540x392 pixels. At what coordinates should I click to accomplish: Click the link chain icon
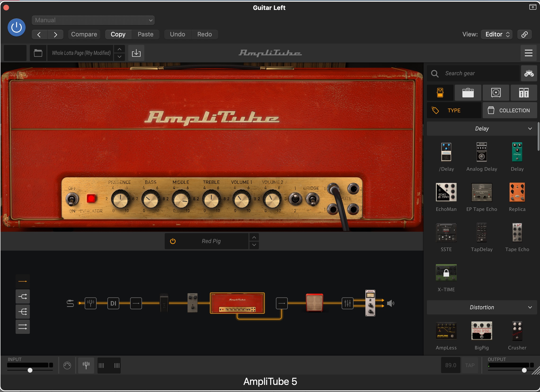coord(525,35)
